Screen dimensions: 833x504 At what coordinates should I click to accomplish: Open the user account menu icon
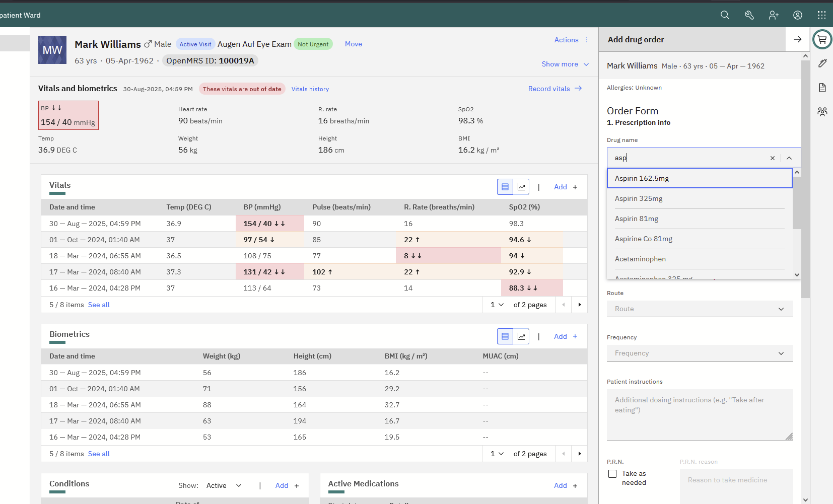point(798,15)
